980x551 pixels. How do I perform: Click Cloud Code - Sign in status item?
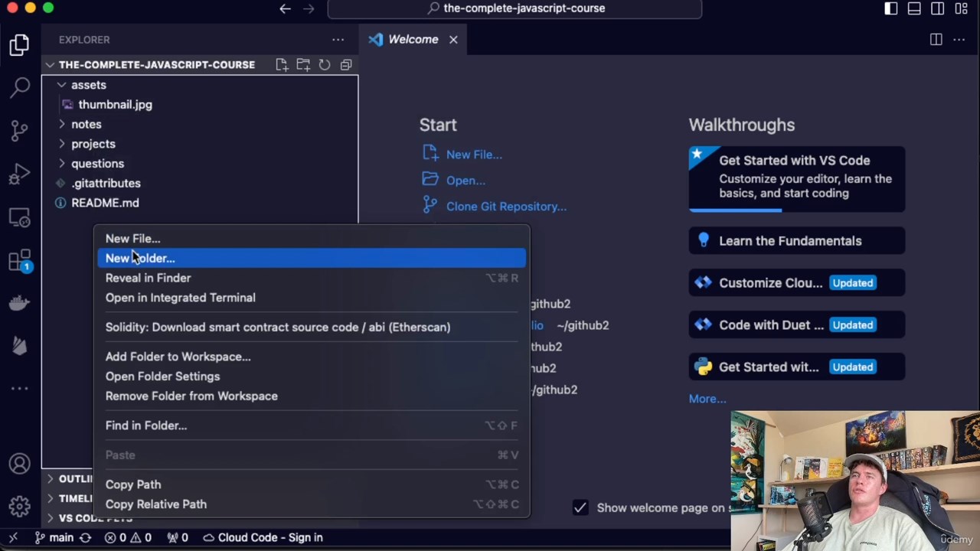point(263,537)
